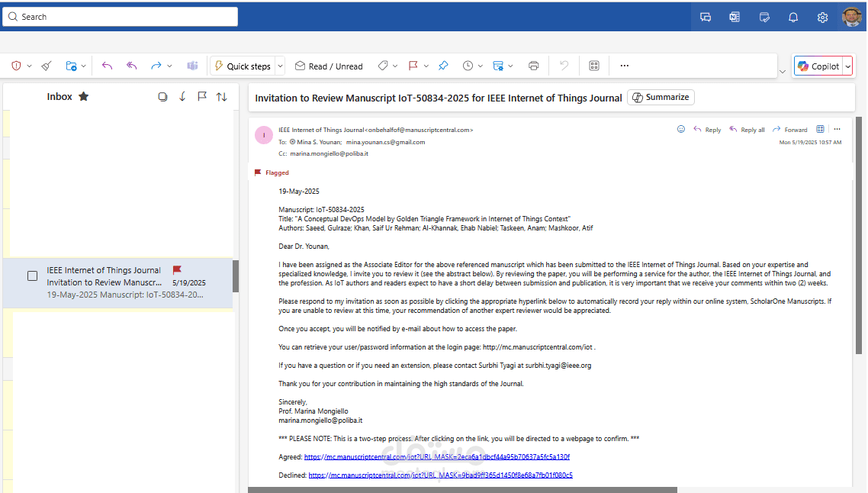This screenshot has width=868, height=493.
Task: Click the immersive reader icon beside Forward
Action: click(821, 129)
